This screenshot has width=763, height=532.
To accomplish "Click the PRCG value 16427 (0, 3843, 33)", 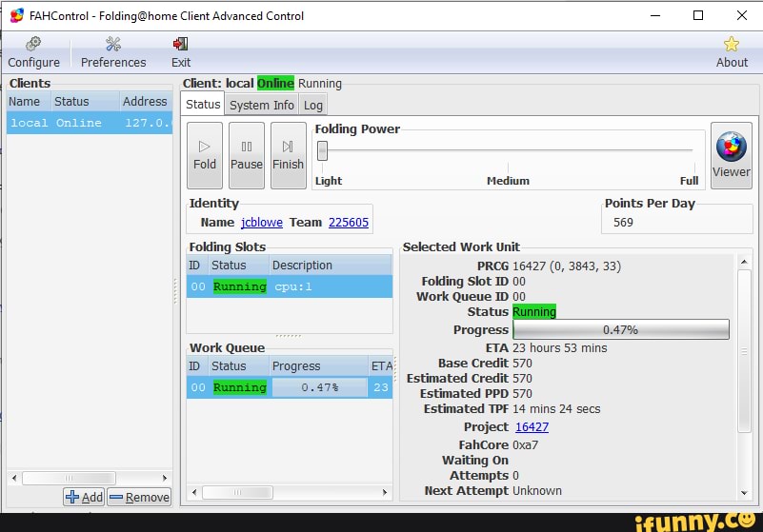I will pyautogui.click(x=567, y=266).
